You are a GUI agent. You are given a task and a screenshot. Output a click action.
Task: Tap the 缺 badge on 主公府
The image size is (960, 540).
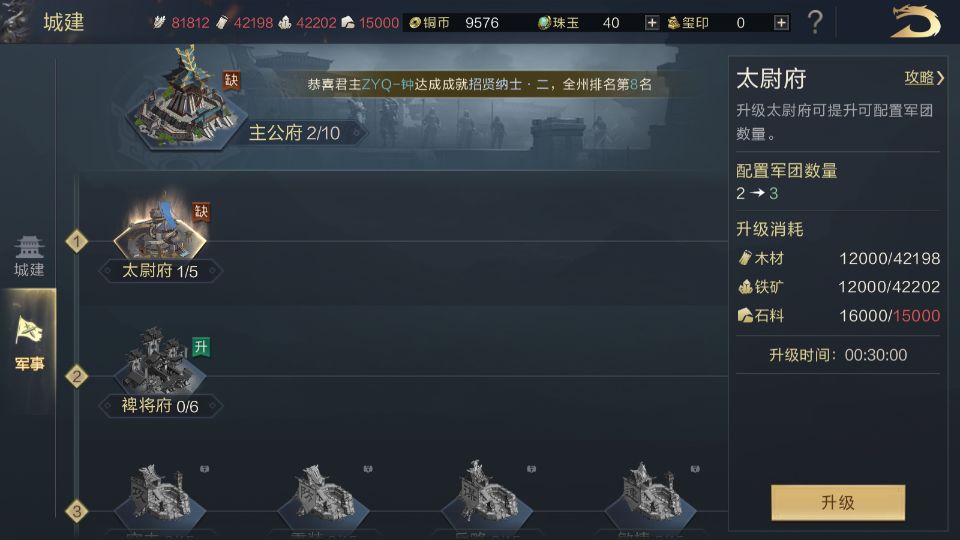pyautogui.click(x=231, y=80)
